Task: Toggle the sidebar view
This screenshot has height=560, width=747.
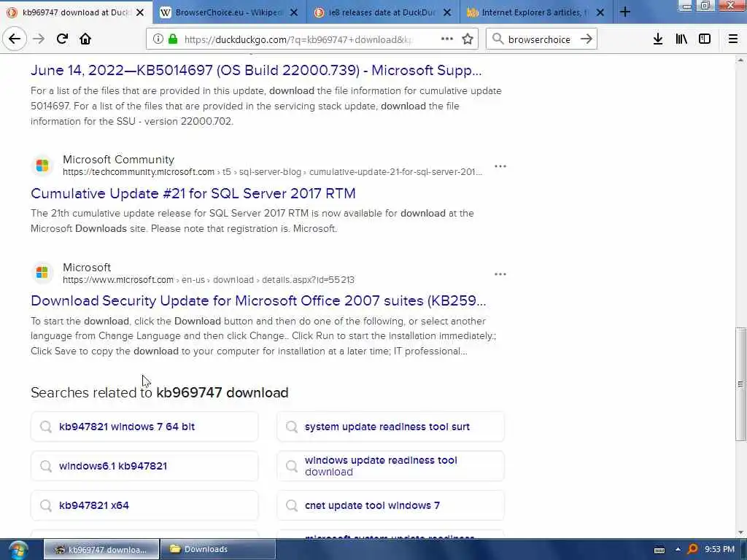Action: click(705, 39)
